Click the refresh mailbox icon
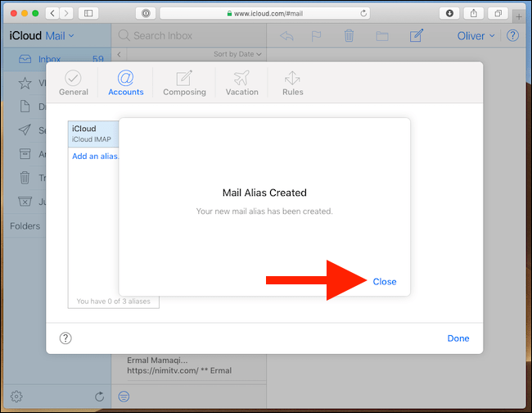 (99, 397)
